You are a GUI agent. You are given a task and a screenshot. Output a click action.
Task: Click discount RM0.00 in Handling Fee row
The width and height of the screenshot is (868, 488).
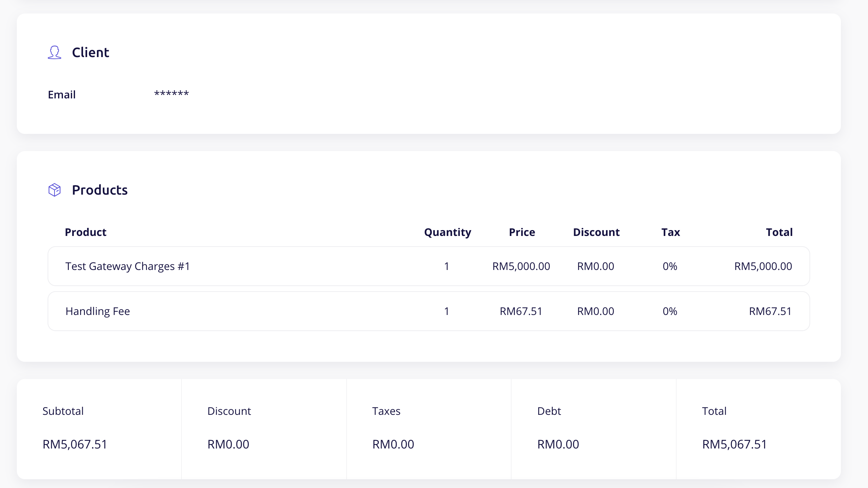595,311
